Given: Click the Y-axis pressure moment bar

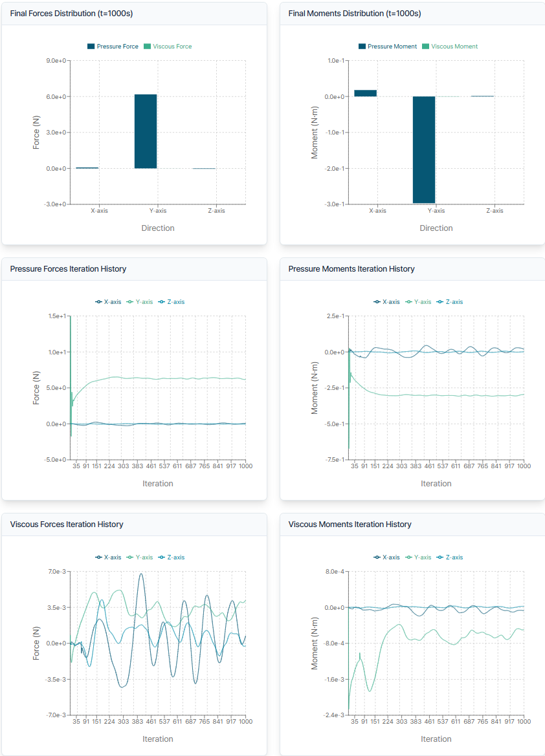Looking at the screenshot, I should point(424,149).
